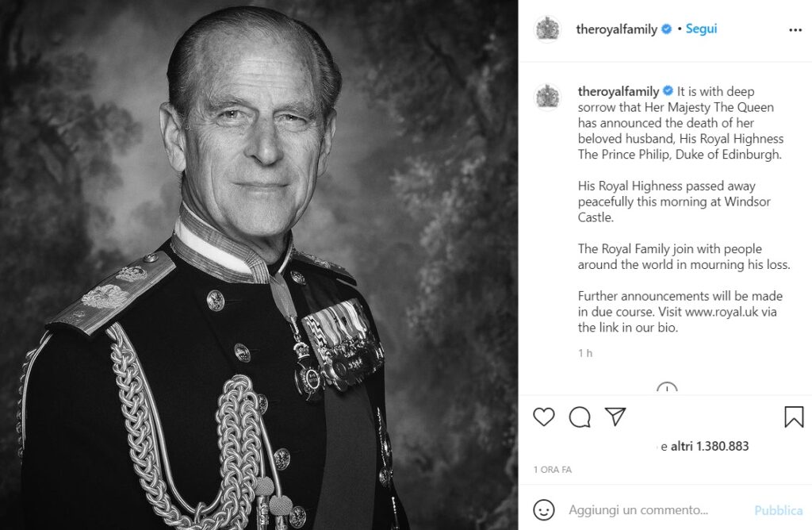Follow the account with the Segui link
Image resolution: width=812 pixels, height=530 pixels.
click(701, 29)
